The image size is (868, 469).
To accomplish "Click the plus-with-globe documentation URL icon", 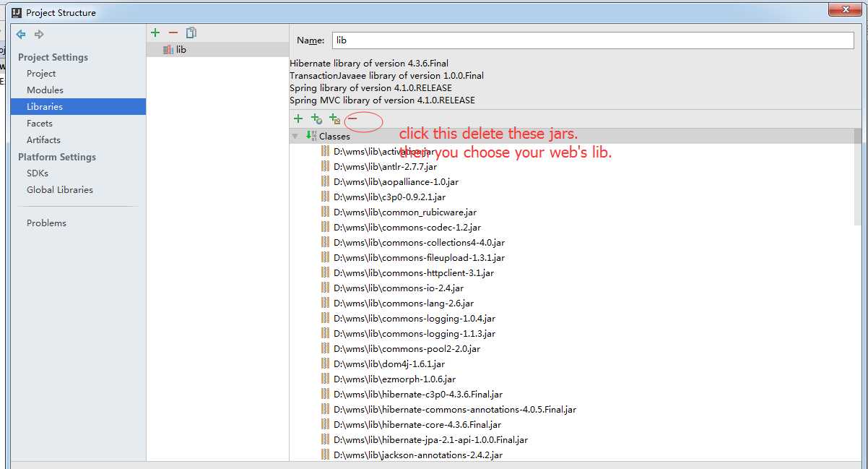I will point(316,119).
